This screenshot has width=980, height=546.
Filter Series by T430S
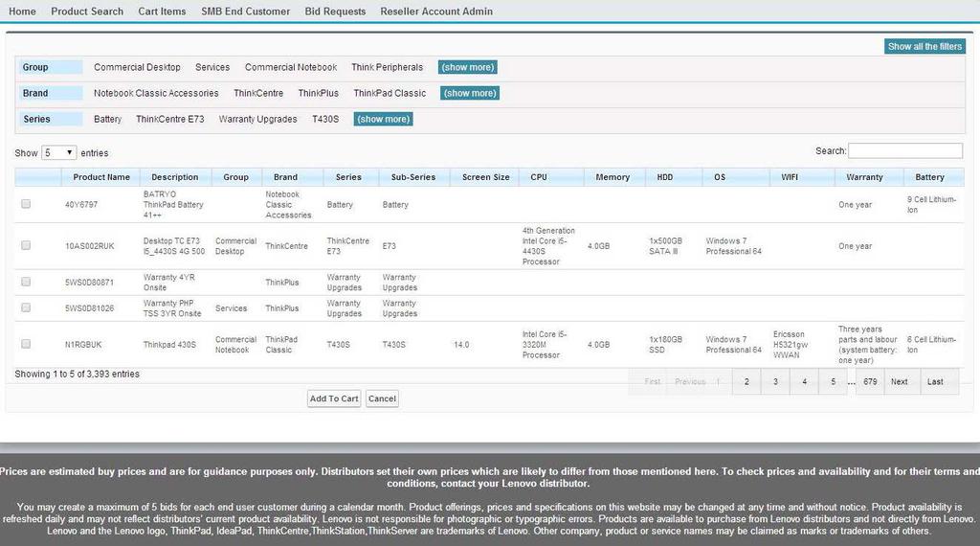[x=325, y=119]
